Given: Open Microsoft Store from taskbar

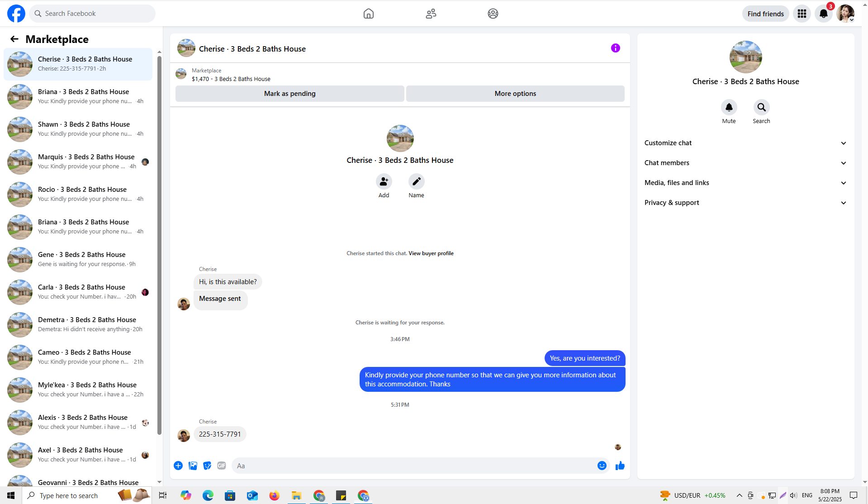Looking at the screenshot, I should (230, 495).
